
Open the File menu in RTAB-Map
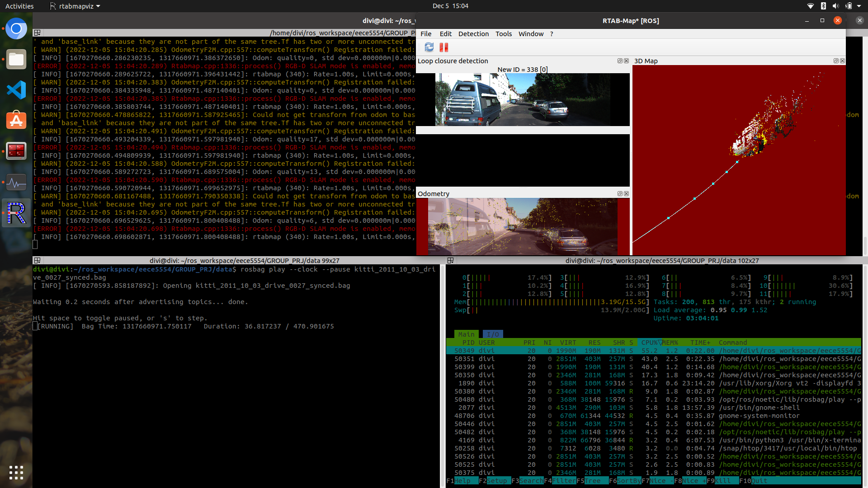pos(425,34)
